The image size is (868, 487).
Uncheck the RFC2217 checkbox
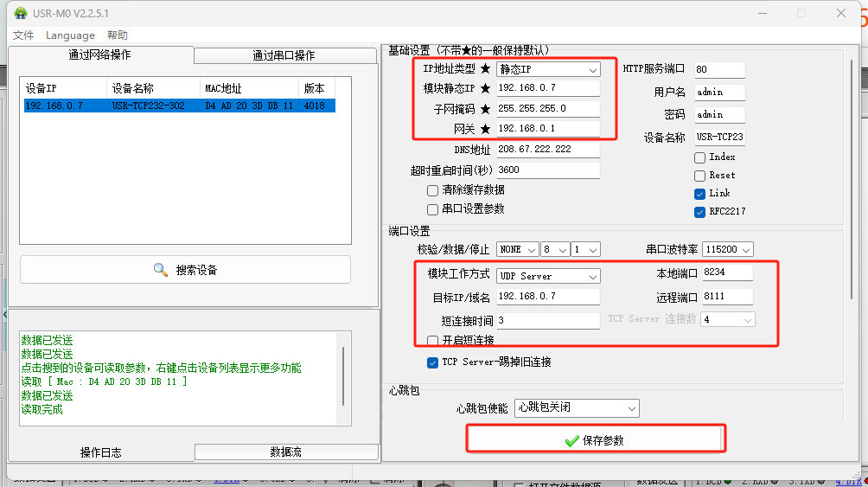coord(699,212)
